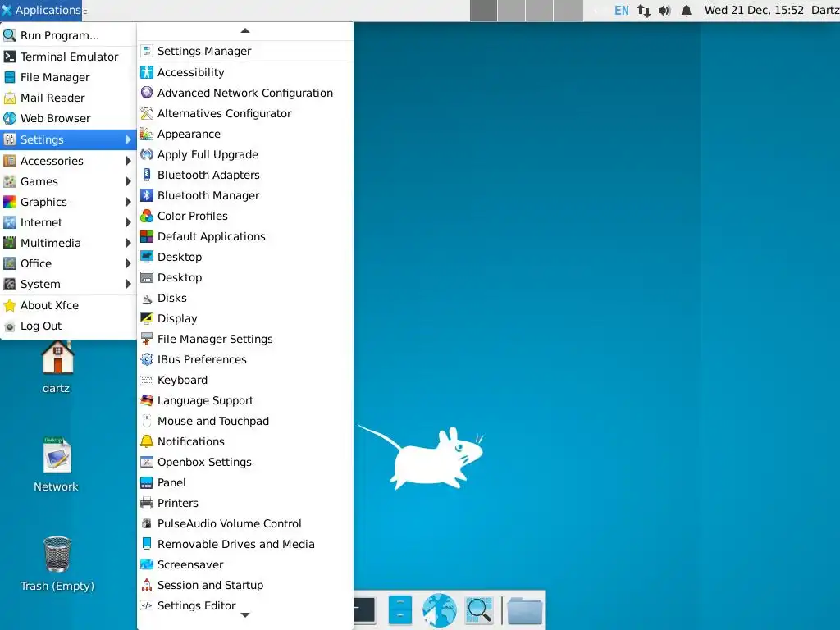Expand the Internet submenu
Screen dimensions: 840x630
pyautogui.click(x=68, y=221)
